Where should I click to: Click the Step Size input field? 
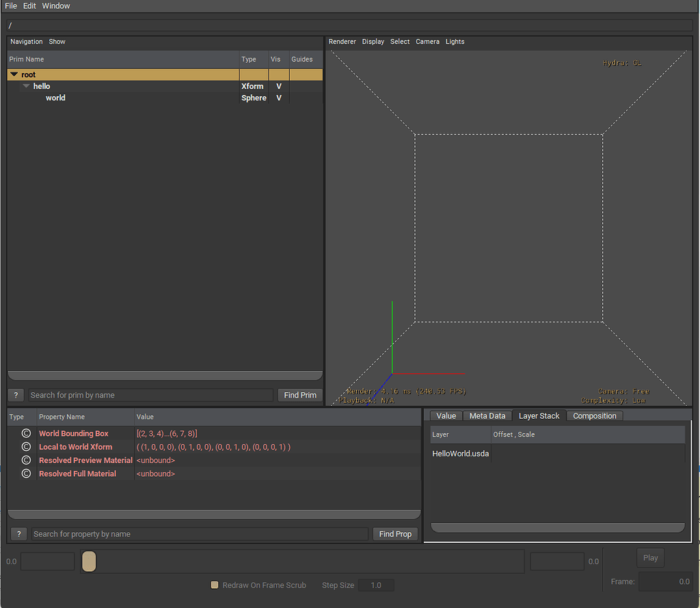(x=376, y=585)
